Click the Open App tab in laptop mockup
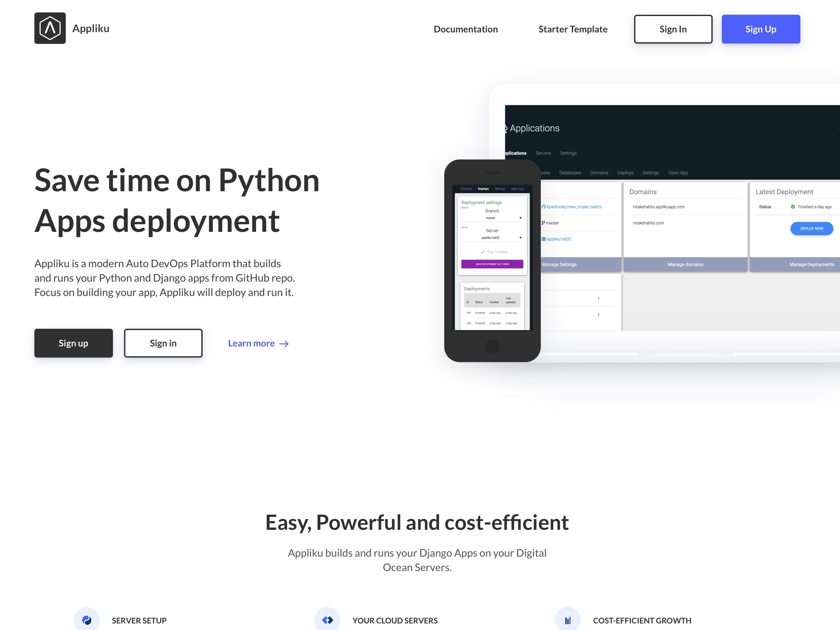Image resolution: width=840 pixels, height=630 pixels. coord(678,173)
